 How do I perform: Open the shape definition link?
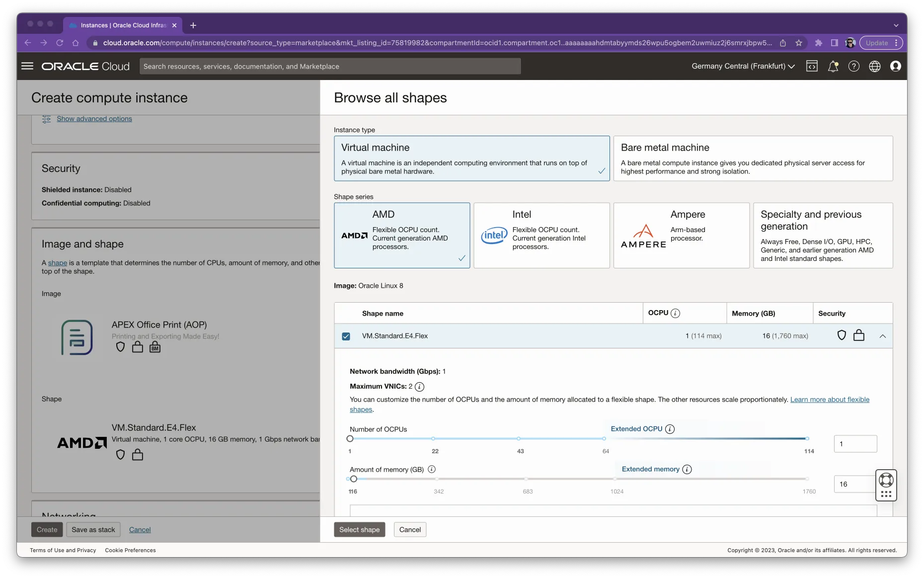tap(58, 263)
